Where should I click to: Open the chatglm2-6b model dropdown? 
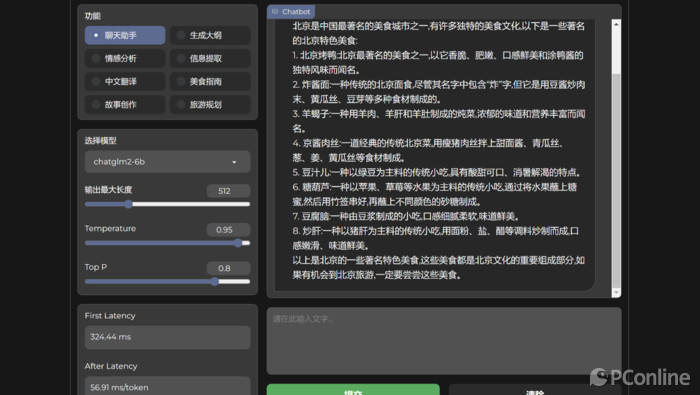click(167, 162)
